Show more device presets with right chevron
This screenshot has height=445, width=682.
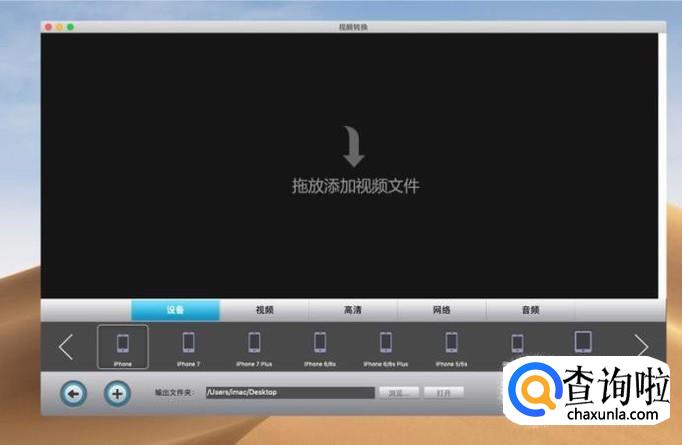pyautogui.click(x=641, y=347)
